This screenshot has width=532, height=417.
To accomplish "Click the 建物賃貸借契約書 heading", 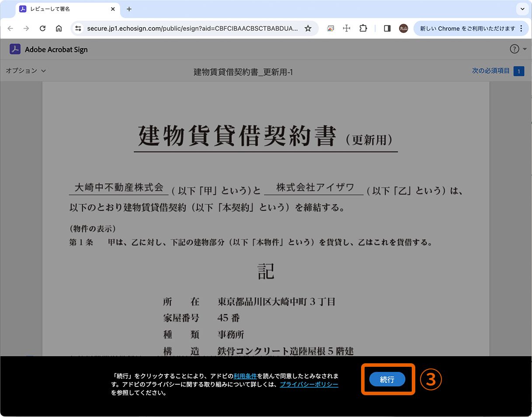I will click(x=237, y=136).
